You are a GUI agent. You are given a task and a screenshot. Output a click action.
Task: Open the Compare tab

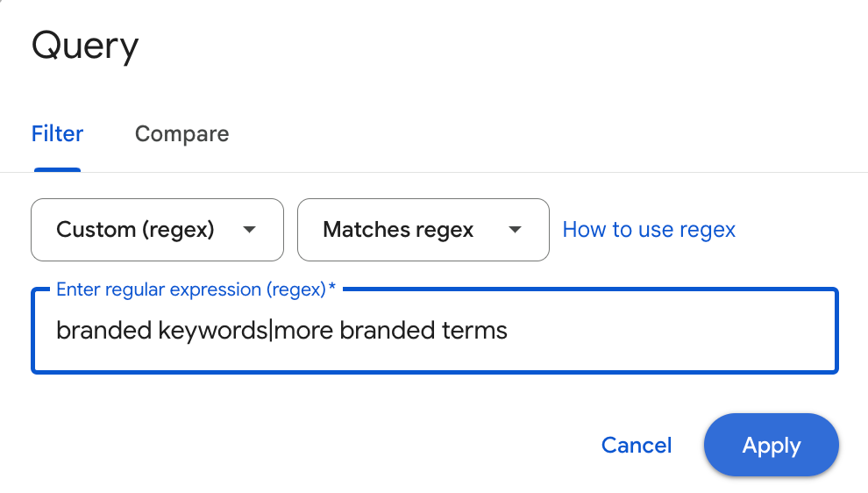(181, 134)
